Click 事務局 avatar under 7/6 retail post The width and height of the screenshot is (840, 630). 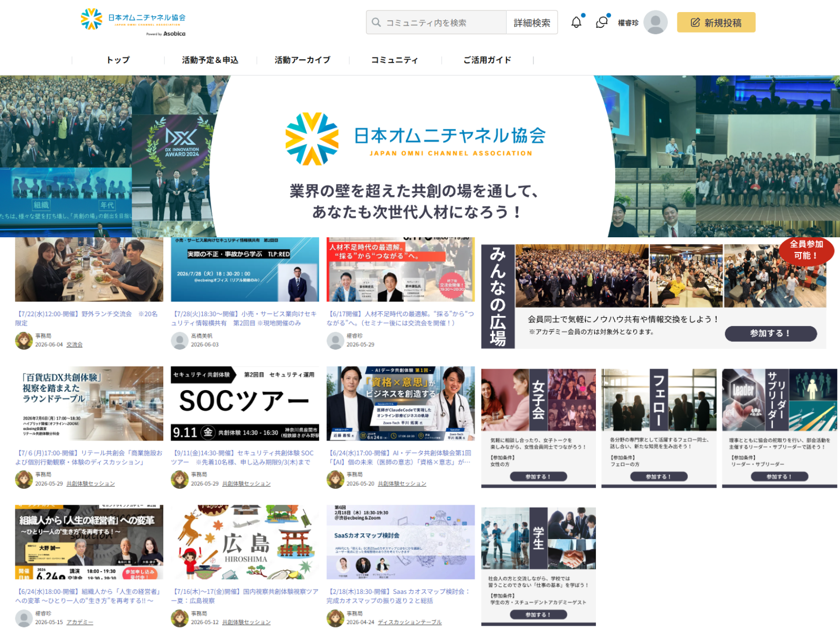(24, 479)
